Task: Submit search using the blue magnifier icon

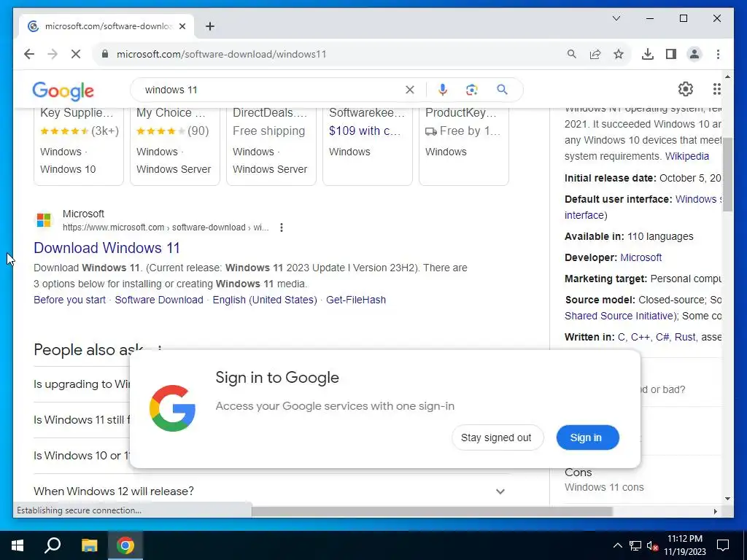Action: tap(502, 90)
